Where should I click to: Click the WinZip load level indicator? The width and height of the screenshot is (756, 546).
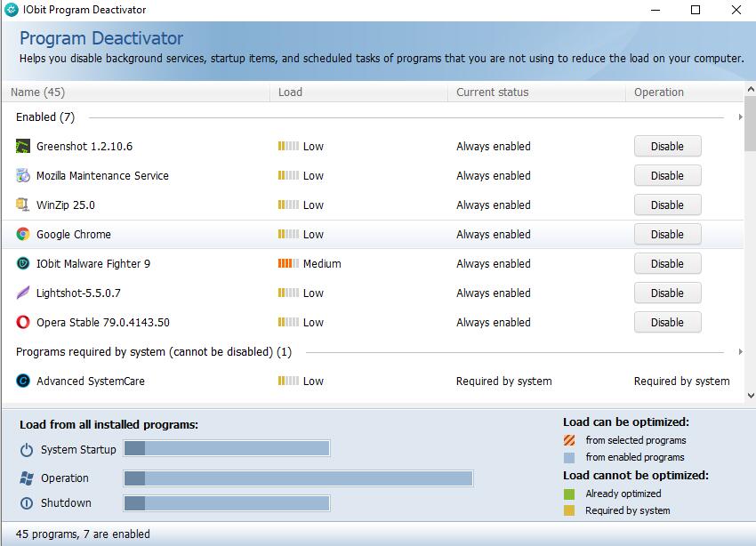pos(288,205)
